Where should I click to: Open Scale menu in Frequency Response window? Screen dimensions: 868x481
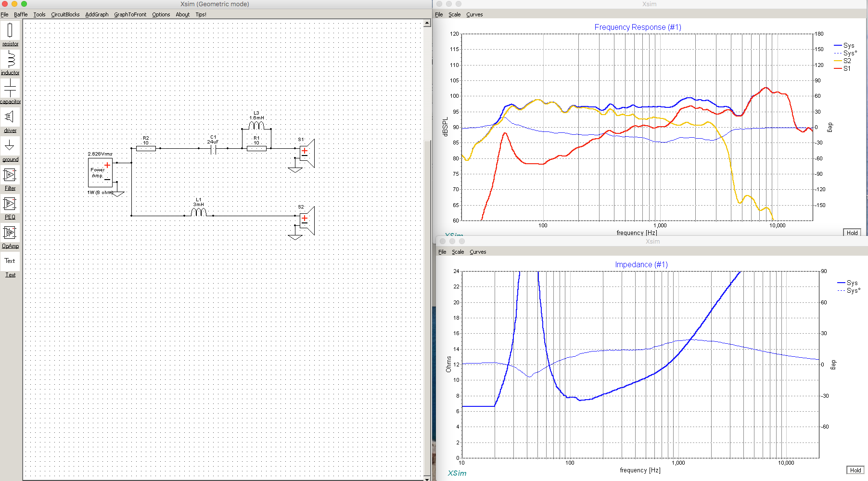[455, 14]
